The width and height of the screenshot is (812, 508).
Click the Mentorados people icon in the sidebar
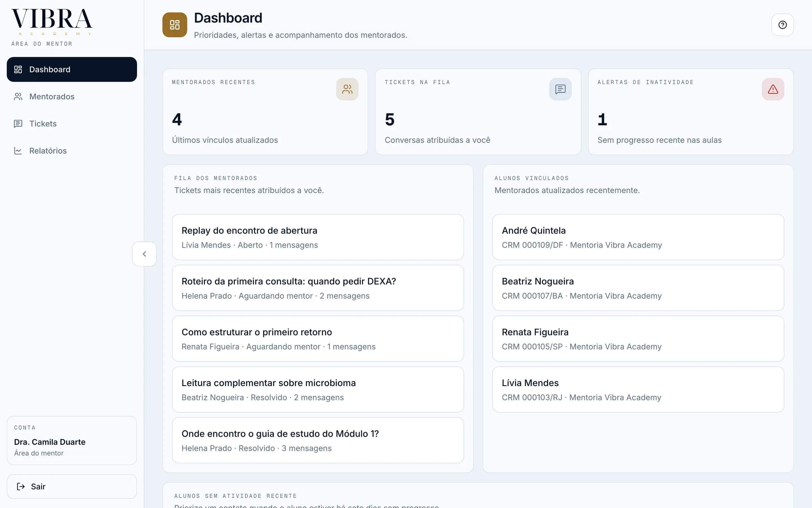coord(18,97)
